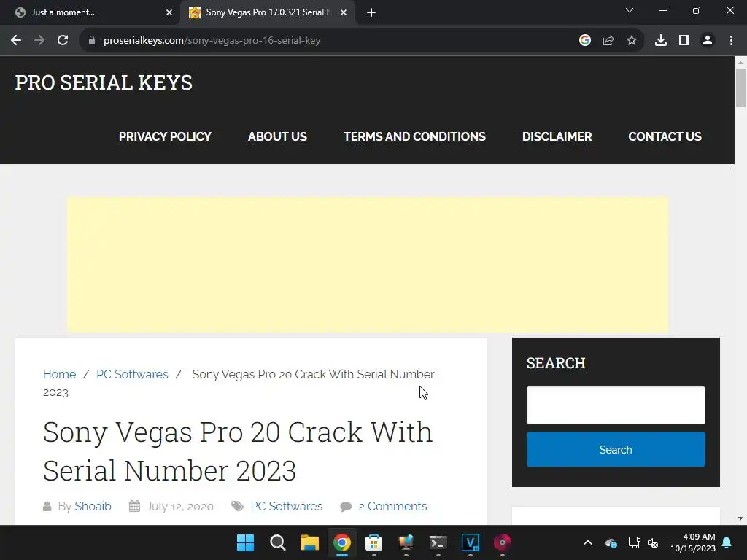
Task: Reload the page with the refresh icon
Action: [x=63, y=41]
